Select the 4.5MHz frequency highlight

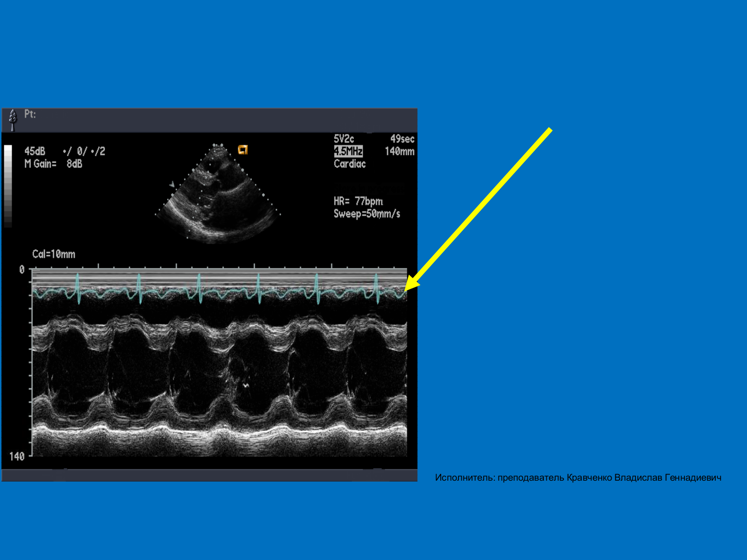[348, 151]
